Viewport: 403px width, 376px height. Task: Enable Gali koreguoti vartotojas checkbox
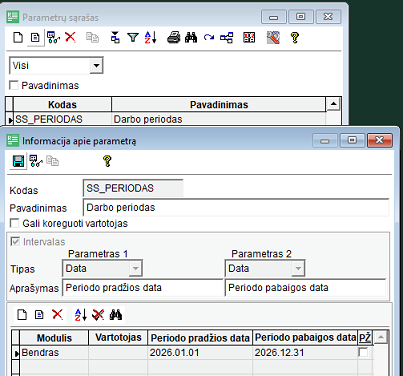pyautogui.click(x=14, y=223)
